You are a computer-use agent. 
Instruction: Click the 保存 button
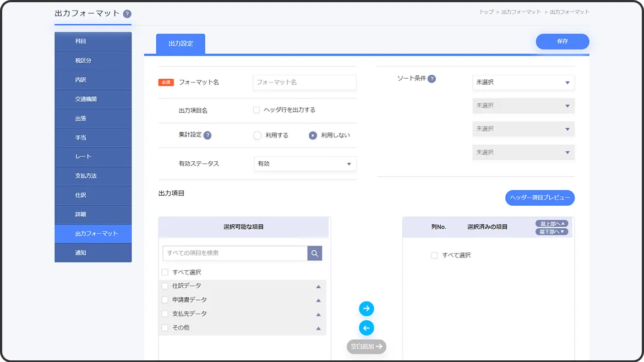point(562,41)
